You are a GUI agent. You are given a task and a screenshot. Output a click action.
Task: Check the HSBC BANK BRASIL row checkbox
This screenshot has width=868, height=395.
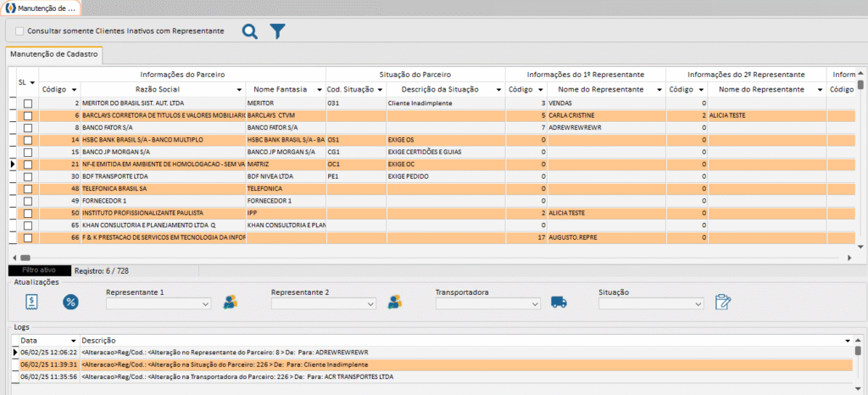tap(28, 140)
